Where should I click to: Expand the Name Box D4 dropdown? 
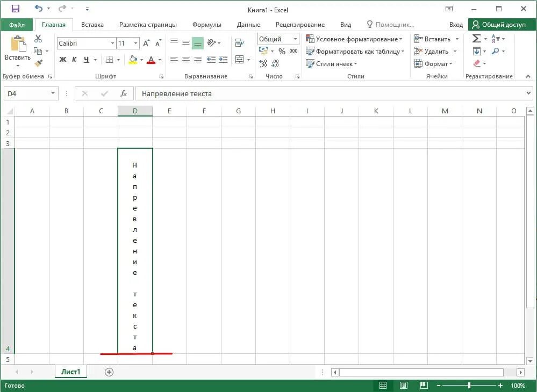53,93
